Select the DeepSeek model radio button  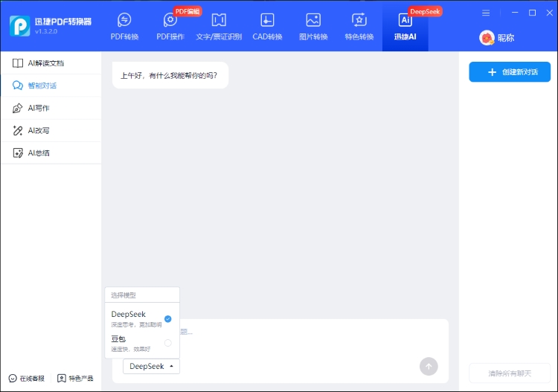tap(167, 318)
